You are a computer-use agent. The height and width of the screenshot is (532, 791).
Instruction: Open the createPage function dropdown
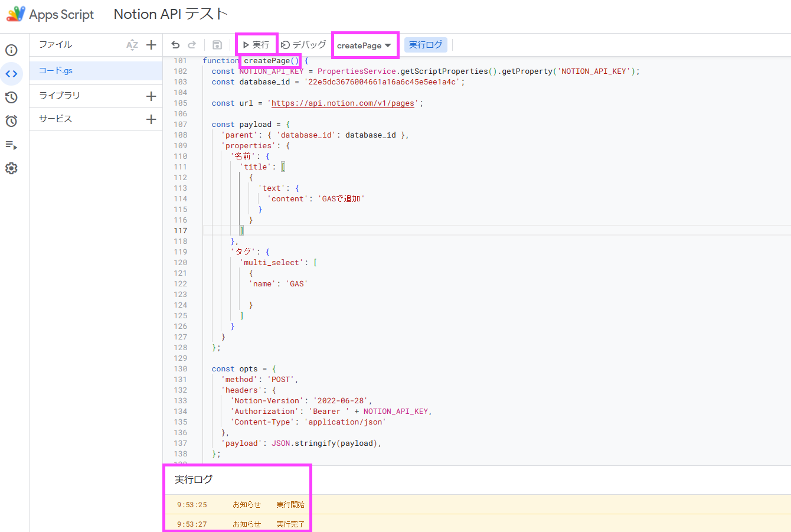click(364, 45)
